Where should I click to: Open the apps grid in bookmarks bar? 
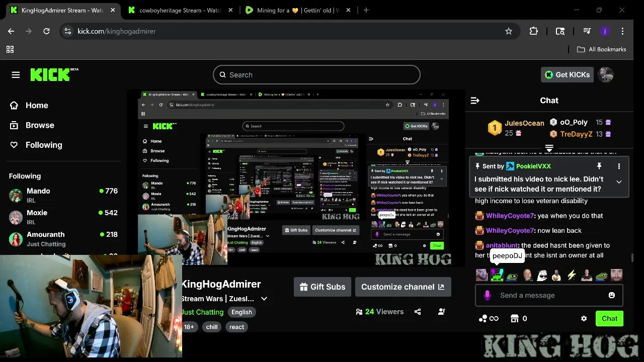coord(10,49)
